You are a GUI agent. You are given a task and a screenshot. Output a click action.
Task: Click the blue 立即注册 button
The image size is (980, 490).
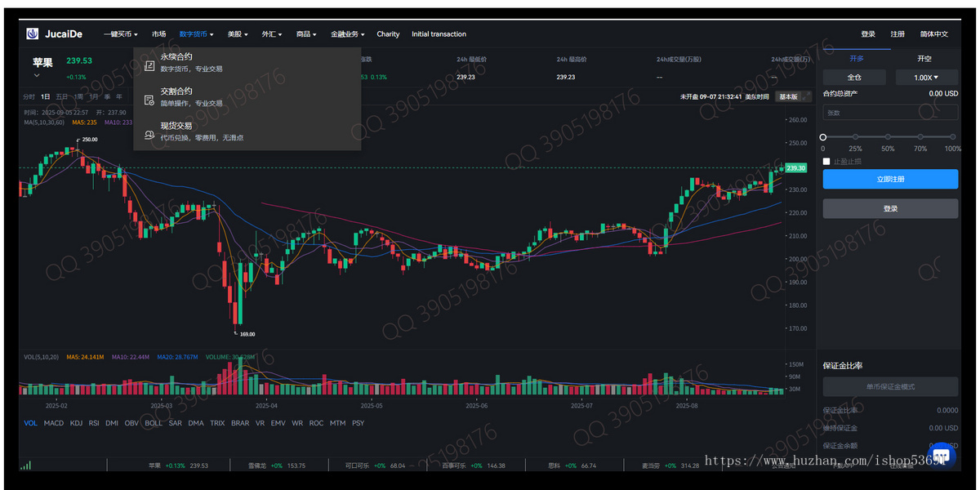tap(890, 179)
